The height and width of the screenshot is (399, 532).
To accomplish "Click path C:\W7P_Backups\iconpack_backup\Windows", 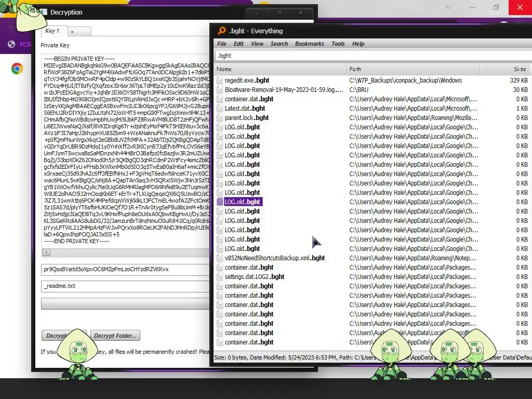I will point(406,81).
